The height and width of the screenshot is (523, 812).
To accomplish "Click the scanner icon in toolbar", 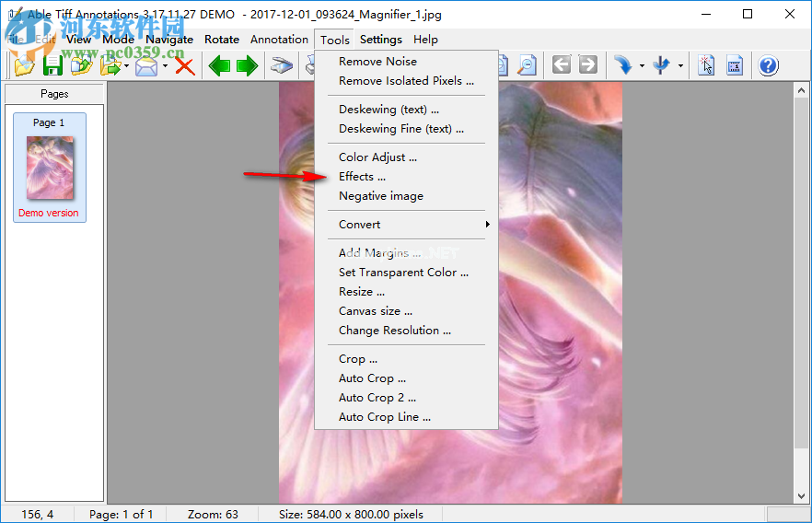I will [x=281, y=65].
